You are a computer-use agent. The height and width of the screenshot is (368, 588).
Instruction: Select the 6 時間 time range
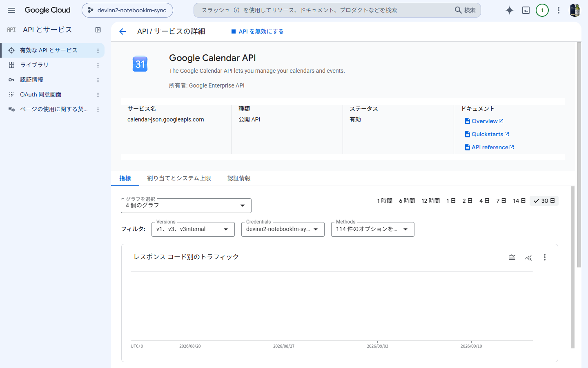click(407, 201)
